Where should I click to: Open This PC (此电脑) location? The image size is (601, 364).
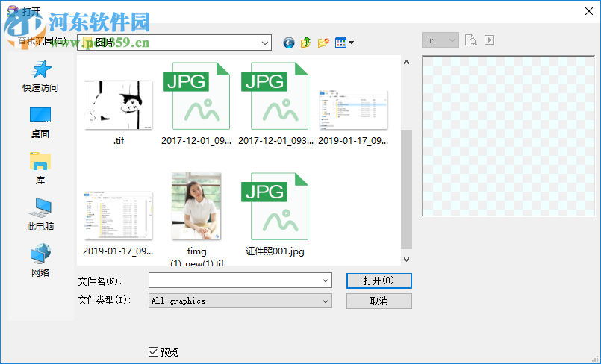(40, 214)
